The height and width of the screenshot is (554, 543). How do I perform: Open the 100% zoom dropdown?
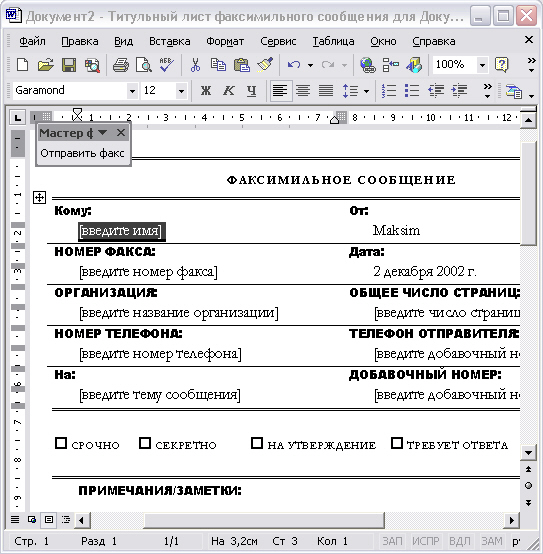coord(482,65)
